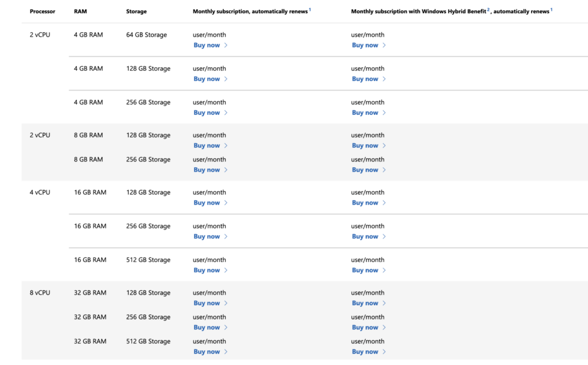Buy now: 4 GB RAM, 256 GB Hybrid Benefit
This screenshot has width=588, height=365.
[x=365, y=113]
